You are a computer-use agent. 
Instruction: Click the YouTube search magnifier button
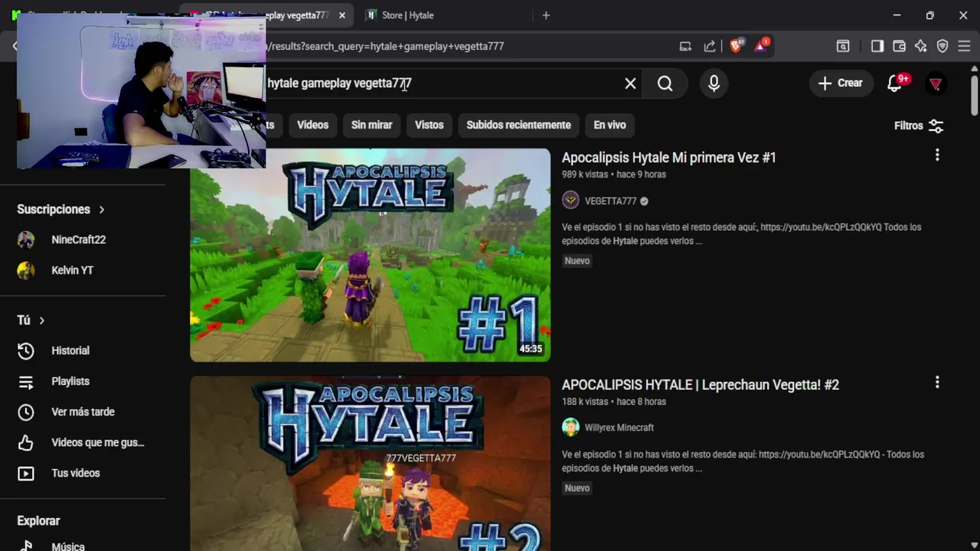665,83
